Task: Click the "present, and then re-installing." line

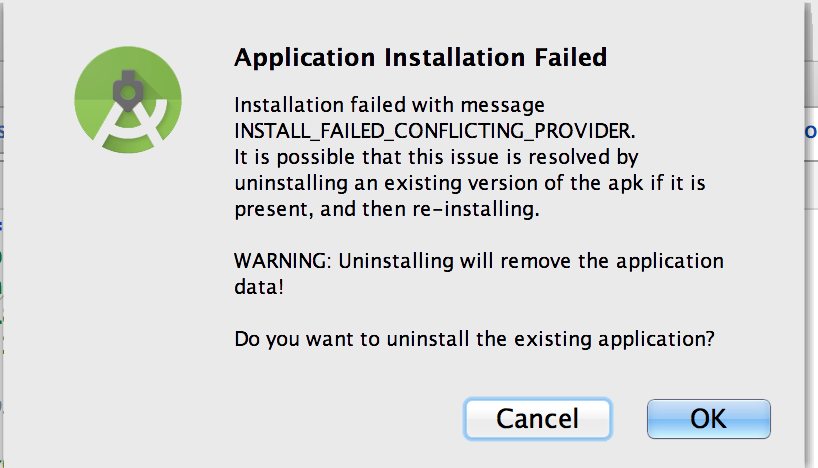Action: 387,209
